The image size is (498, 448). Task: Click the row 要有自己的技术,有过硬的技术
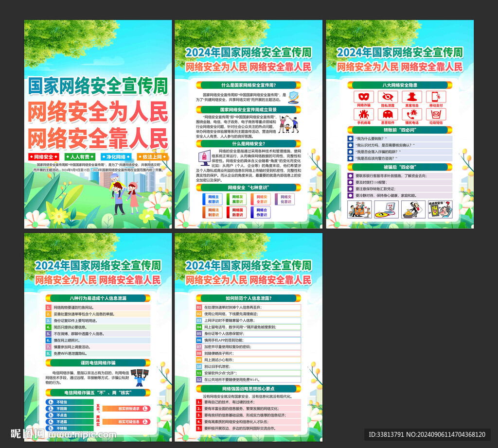pos(249,402)
